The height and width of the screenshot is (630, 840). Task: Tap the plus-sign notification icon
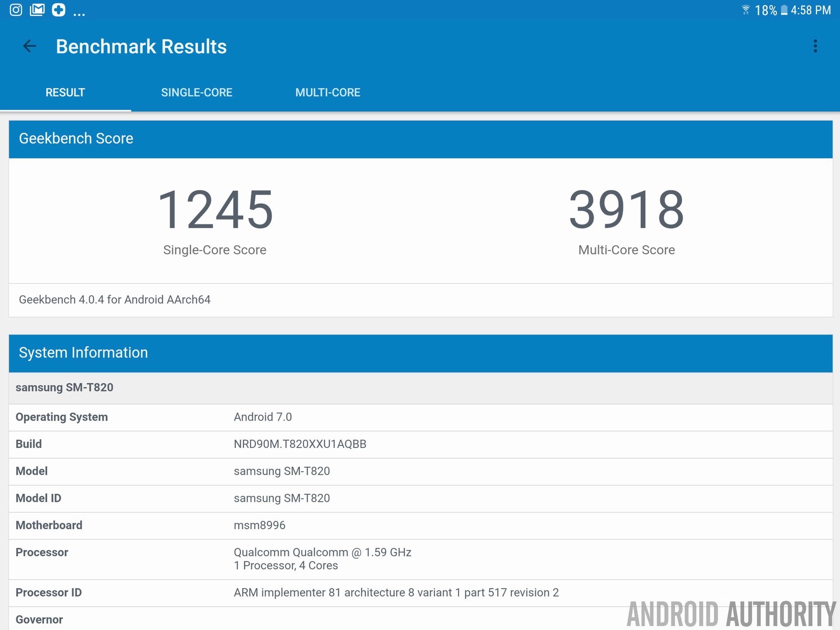pyautogui.click(x=59, y=10)
